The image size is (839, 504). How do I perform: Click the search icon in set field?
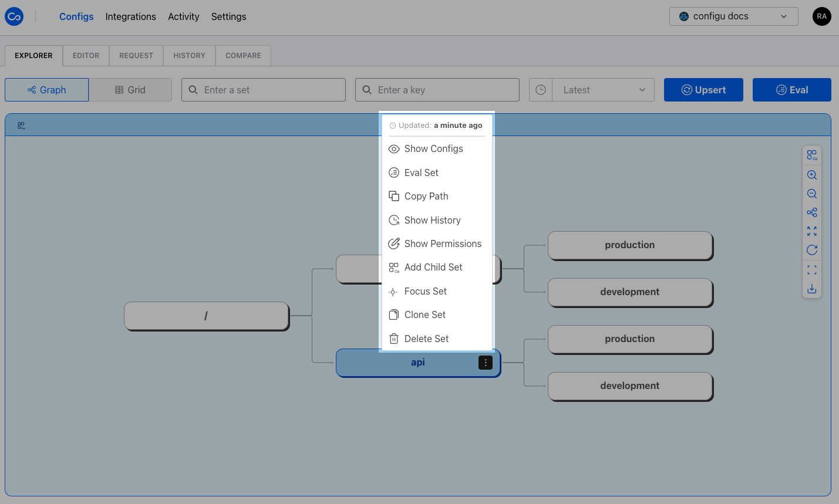pos(193,90)
